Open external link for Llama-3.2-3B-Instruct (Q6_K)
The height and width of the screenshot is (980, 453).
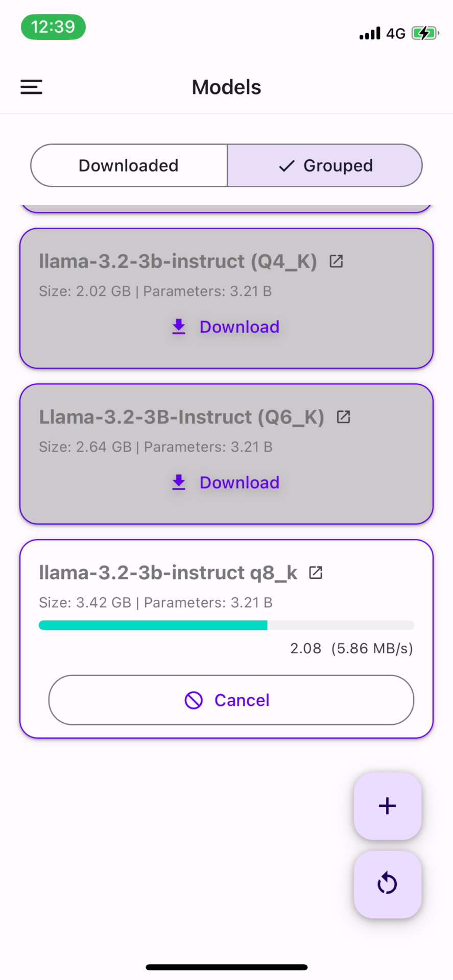point(343,417)
